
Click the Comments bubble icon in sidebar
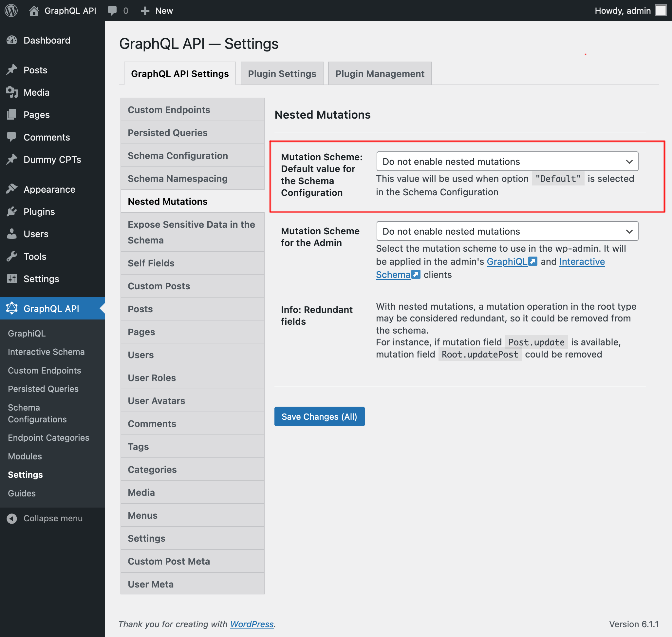(12, 137)
